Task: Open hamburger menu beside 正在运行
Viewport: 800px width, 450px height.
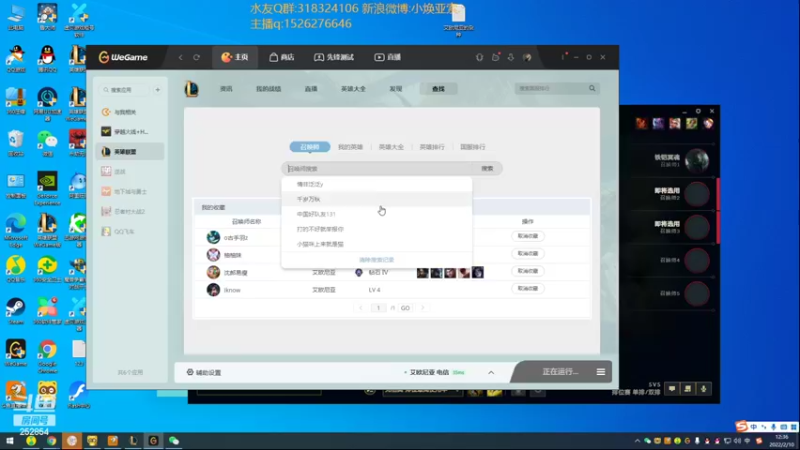Action: [601, 372]
